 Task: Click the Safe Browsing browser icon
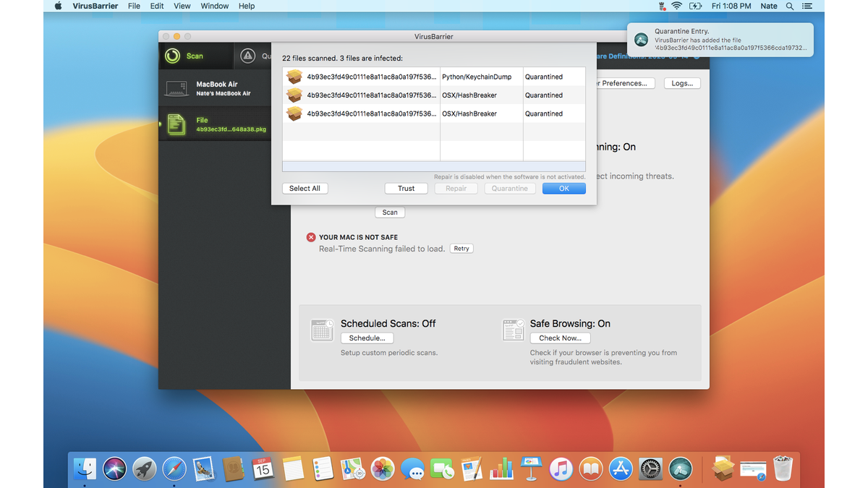pos(514,330)
